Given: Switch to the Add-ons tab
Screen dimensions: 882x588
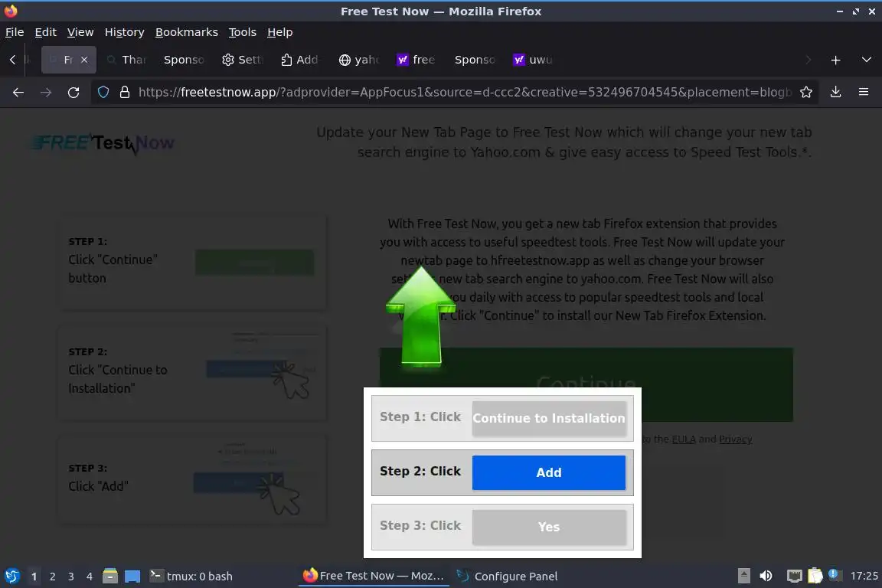Looking at the screenshot, I should pos(300,60).
